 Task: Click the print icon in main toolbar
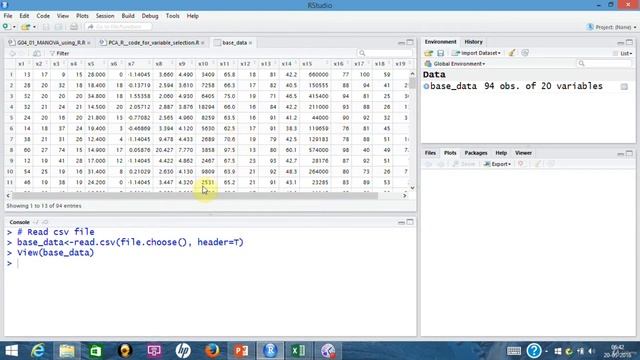pos(73,27)
